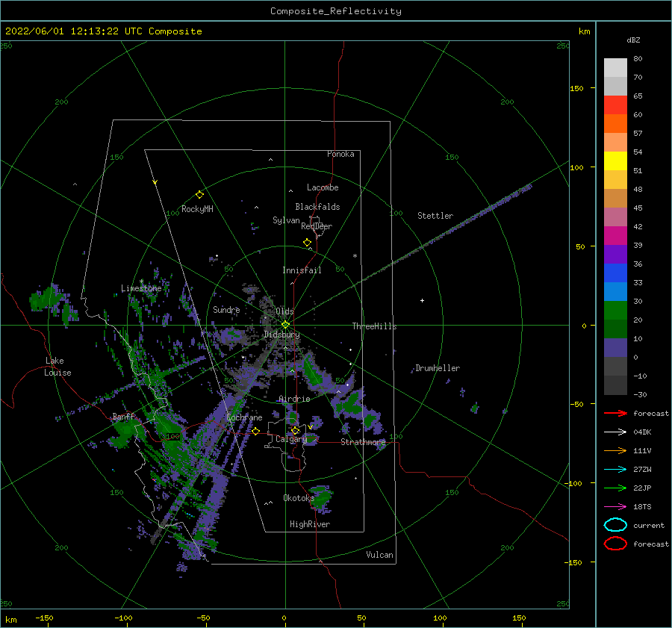Click the Banff label
The image size is (672, 628).
tap(123, 416)
